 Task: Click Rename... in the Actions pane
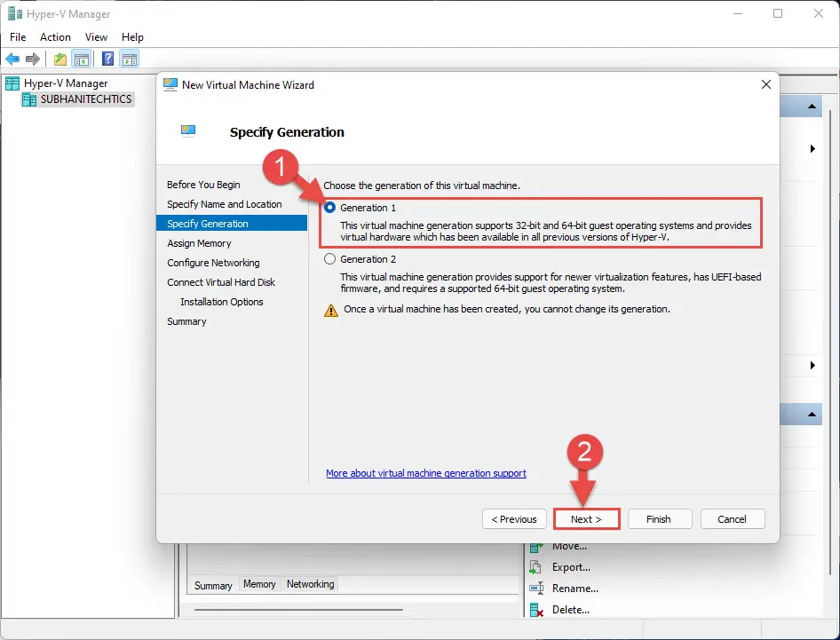pos(575,588)
